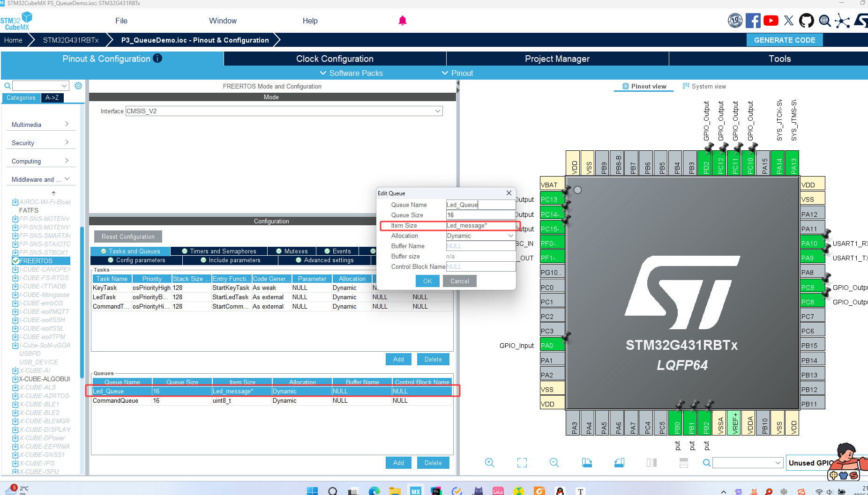Screen dimensions: 868x495
Task: Cancel the Edit Queue dialog
Action: (x=459, y=281)
